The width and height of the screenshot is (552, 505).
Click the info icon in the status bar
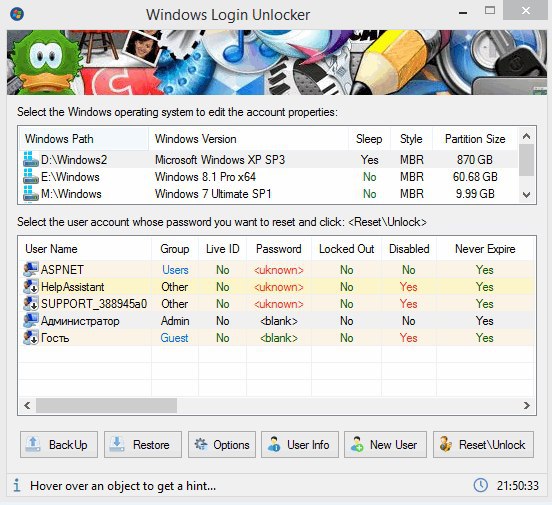pos(17,486)
